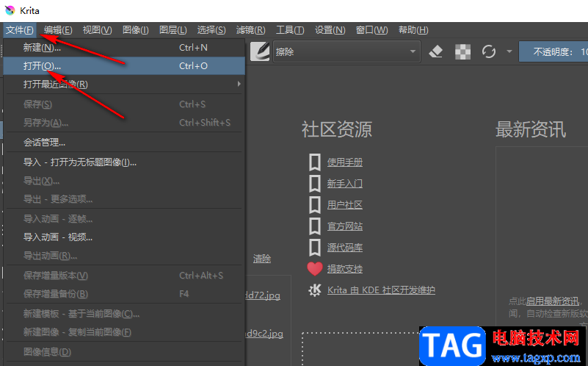Click the bookmark icon beside 新手入门
The image size is (588, 366).
(x=315, y=184)
